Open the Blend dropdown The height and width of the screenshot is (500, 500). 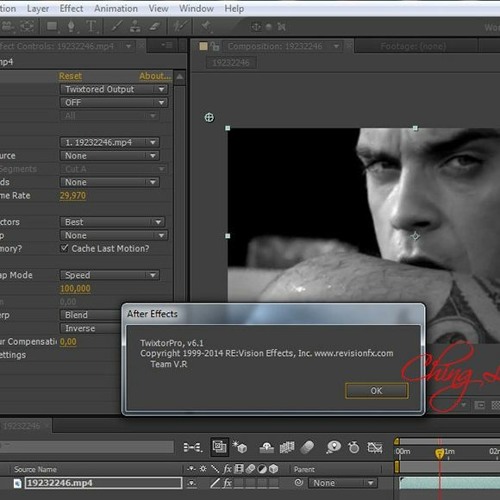click(x=91, y=315)
